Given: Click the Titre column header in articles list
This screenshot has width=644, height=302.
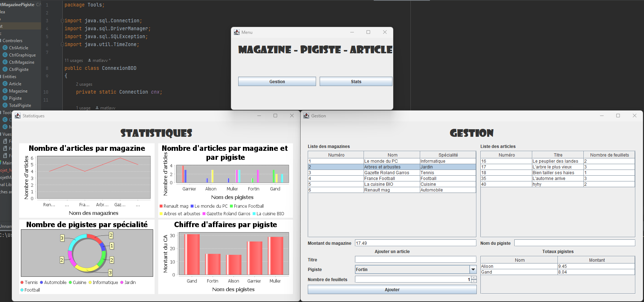Looking at the screenshot, I should point(558,155).
